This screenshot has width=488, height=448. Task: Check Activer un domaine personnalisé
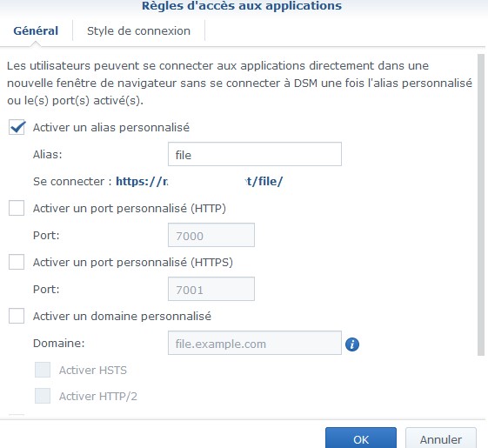[17, 316]
